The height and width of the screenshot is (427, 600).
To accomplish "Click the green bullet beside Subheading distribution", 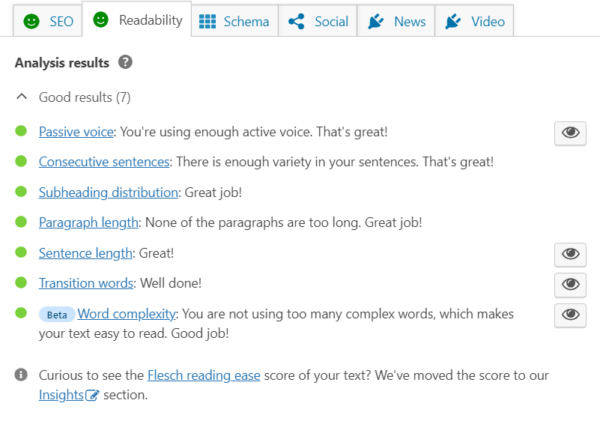I will (x=21, y=192).
